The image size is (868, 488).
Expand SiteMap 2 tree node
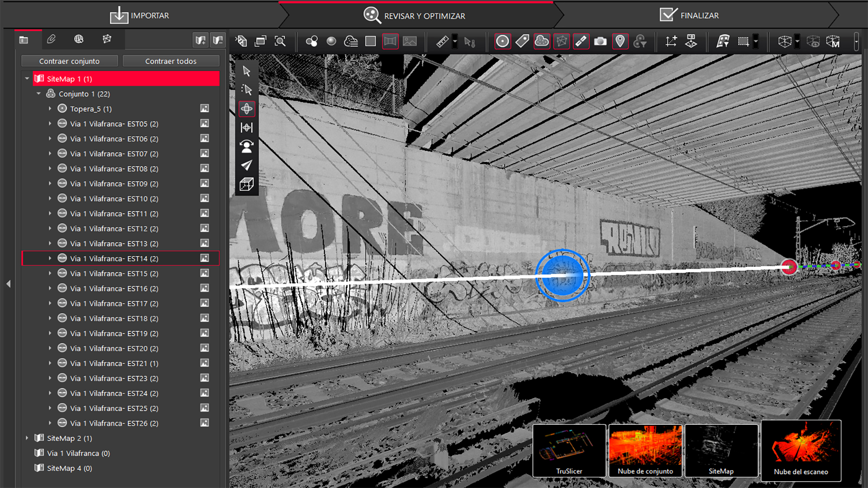(x=27, y=438)
